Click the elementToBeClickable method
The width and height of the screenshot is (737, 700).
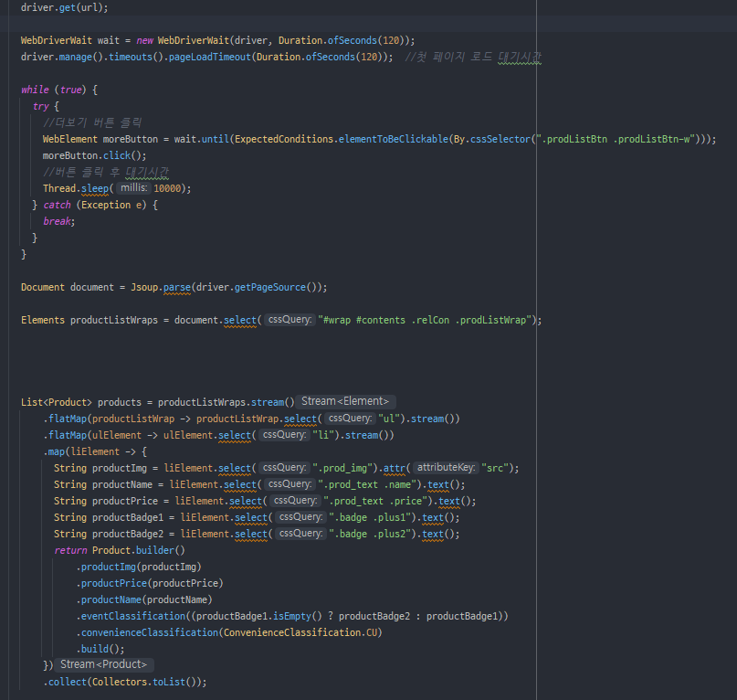tap(394, 139)
